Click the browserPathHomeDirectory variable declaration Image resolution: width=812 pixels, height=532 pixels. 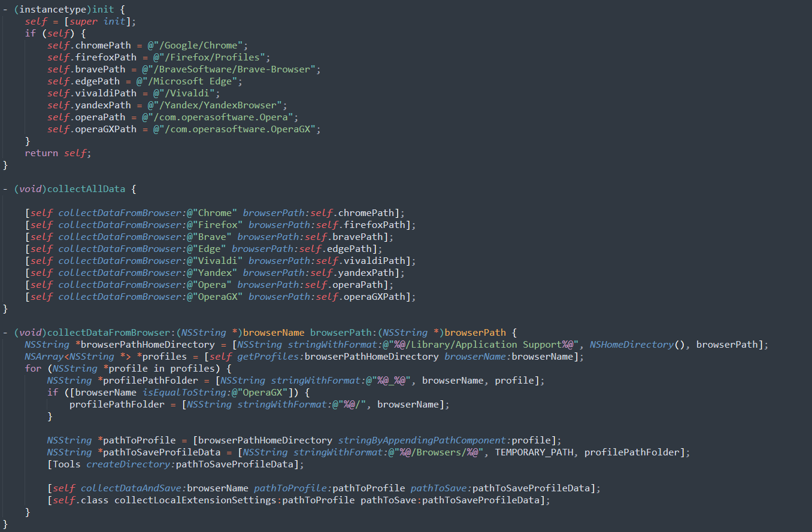[120, 345]
